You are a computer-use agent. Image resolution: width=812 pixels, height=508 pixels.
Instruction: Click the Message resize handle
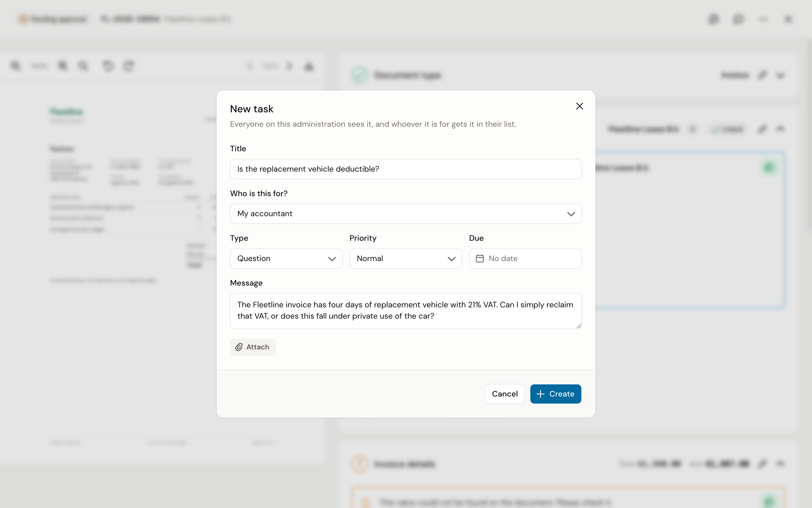tap(579, 326)
